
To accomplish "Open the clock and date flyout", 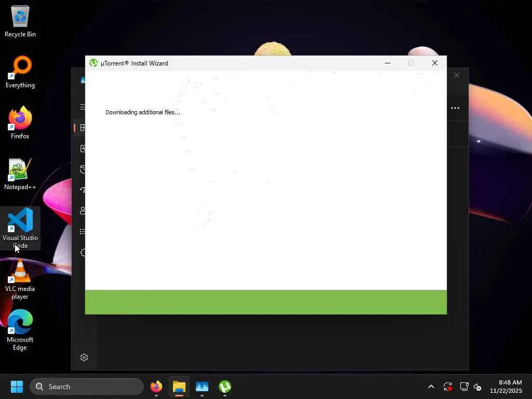I will [x=506, y=387].
